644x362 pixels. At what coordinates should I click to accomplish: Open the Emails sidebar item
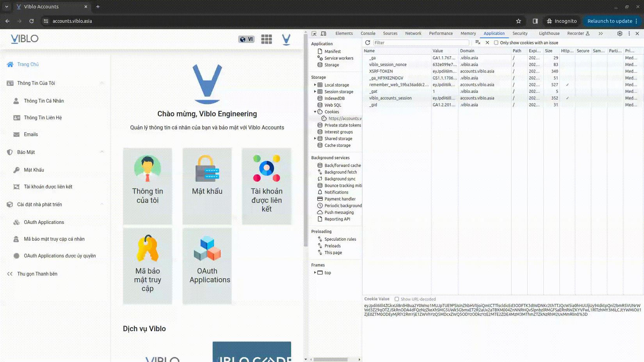[31, 134]
